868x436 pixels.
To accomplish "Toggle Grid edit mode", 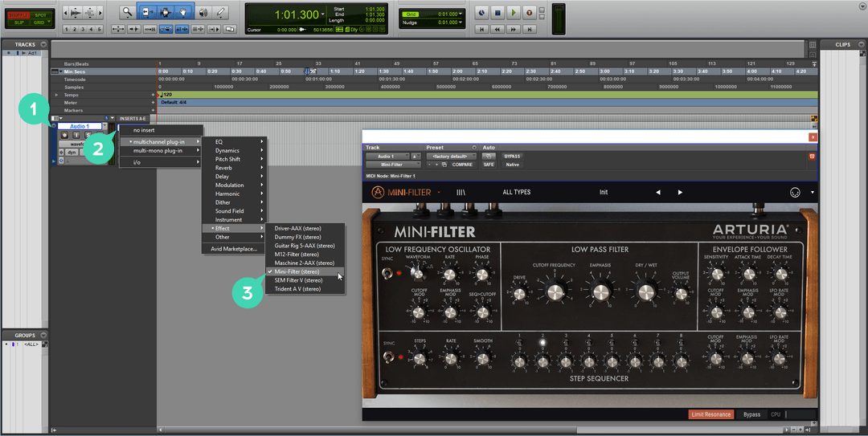I will [x=39, y=22].
